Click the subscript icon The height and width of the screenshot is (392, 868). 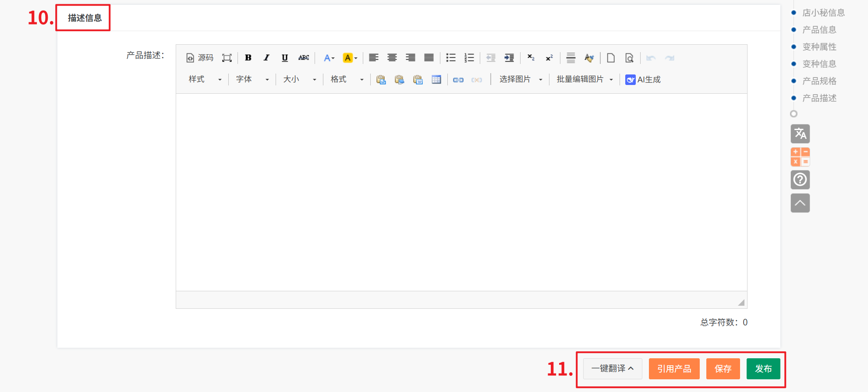[x=531, y=58]
